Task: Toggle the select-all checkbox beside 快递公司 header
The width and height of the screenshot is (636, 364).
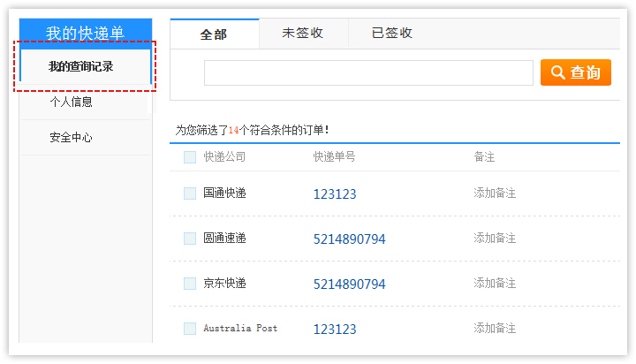Action: pos(190,157)
